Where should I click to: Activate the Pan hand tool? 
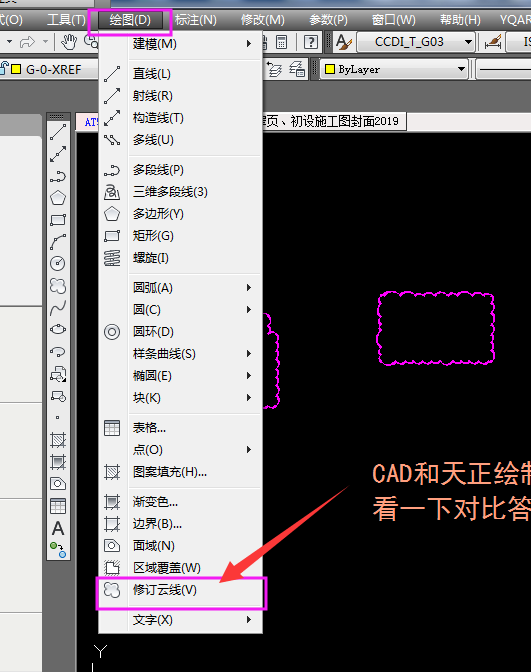pos(69,42)
